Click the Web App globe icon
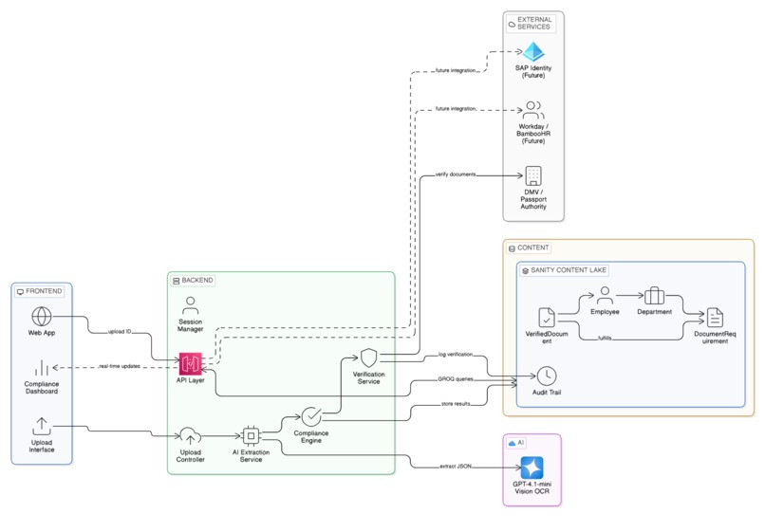This screenshot has width=765, height=532. pos(42,317)
